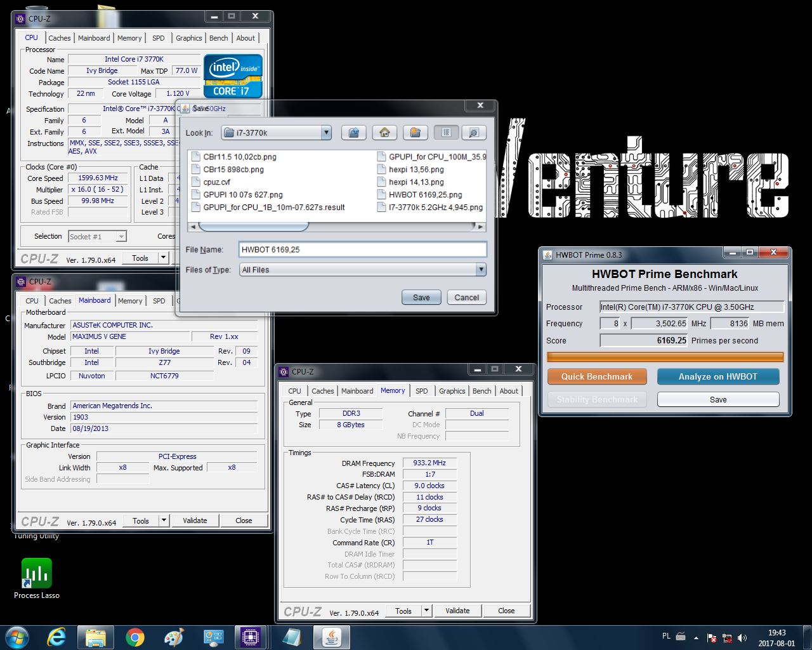Viewport: 812px width, 650px height.
Task: Open Mainboard tab in top CPU-Z window
Action: pyautogui.click(x=94, y=38)
